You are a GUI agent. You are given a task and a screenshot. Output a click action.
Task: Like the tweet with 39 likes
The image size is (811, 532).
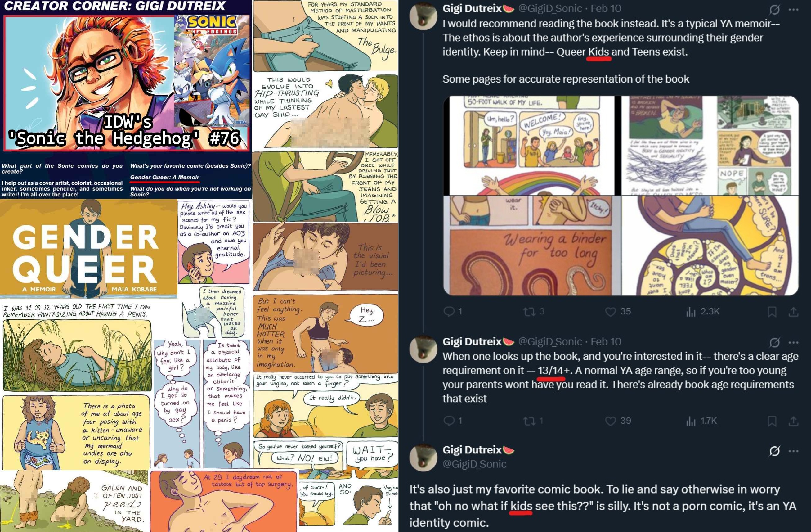point(610,421)
